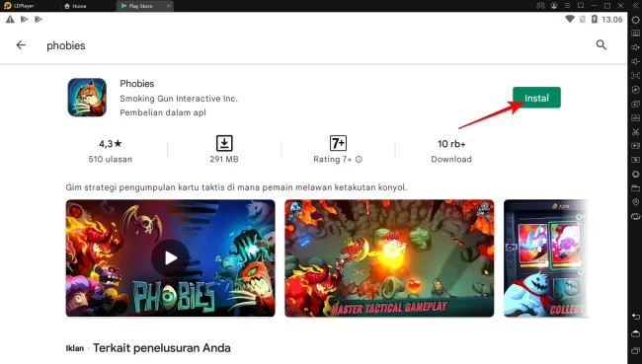Click the 13.06 clock
Viewport: 642px width, 364px height.
pyautogui.click(x=612, y=20)
